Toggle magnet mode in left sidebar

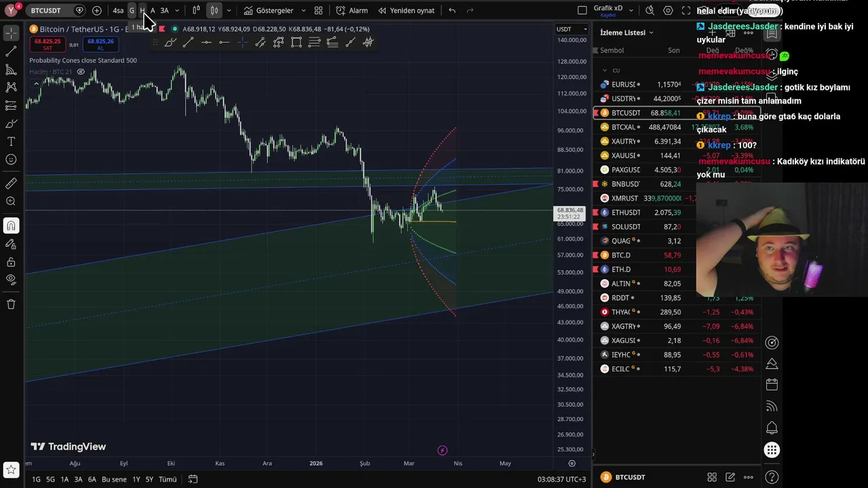pyautogui.click(x=11, y=226)
